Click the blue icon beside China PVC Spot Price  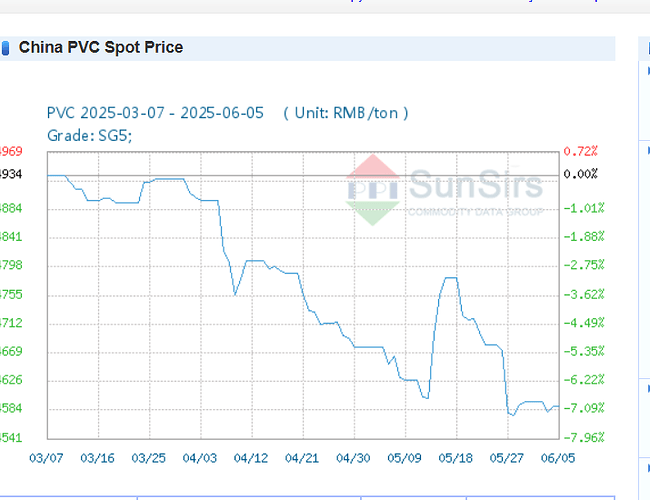pos(6,48)
